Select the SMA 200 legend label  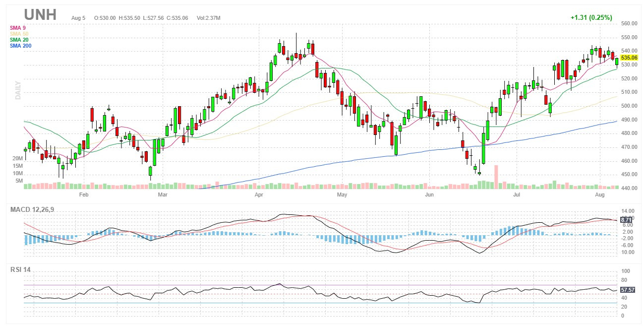[20, 45]
